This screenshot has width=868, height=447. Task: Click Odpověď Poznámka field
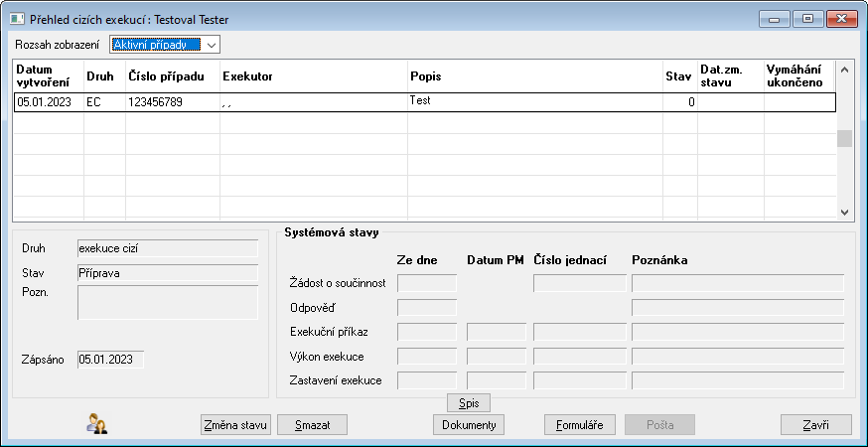tap(738, 307)
